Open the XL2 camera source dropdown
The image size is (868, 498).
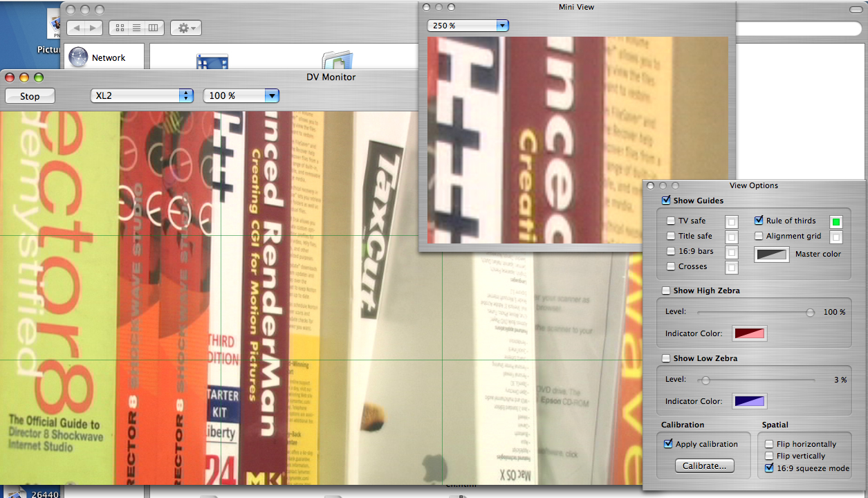pyautogui.click(x=142, y=95)
